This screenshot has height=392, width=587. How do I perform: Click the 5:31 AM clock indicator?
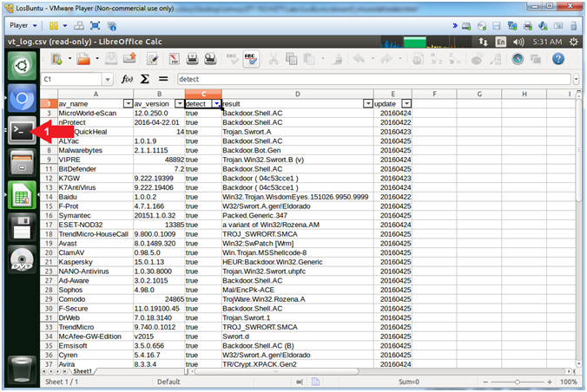(x=547, y=42)
